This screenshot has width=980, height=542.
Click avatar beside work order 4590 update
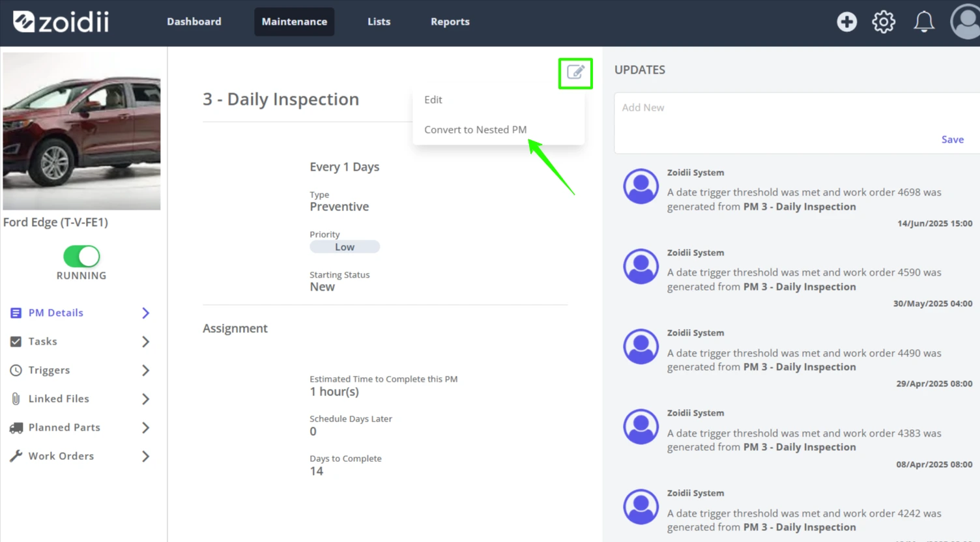point(641,266)
